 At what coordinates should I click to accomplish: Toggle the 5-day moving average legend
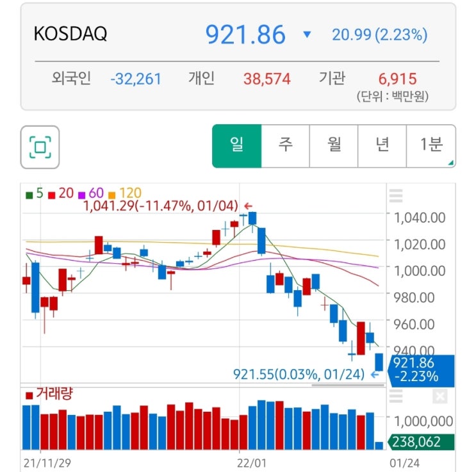[35, 193]
